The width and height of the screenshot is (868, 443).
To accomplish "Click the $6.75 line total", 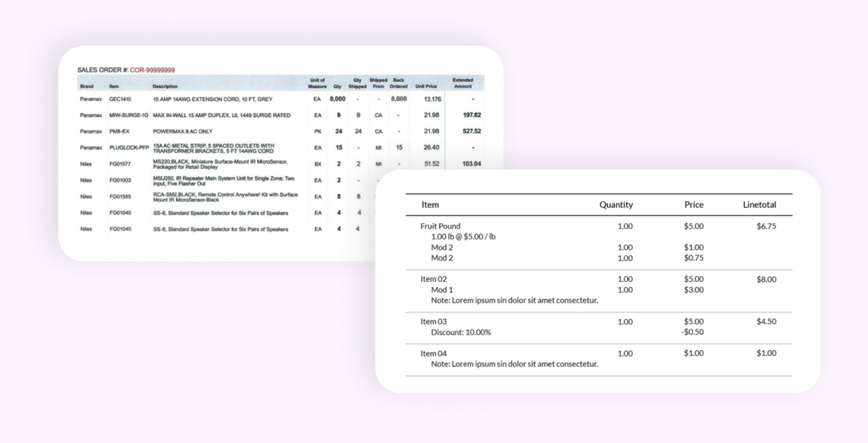I will click(766, 226).
